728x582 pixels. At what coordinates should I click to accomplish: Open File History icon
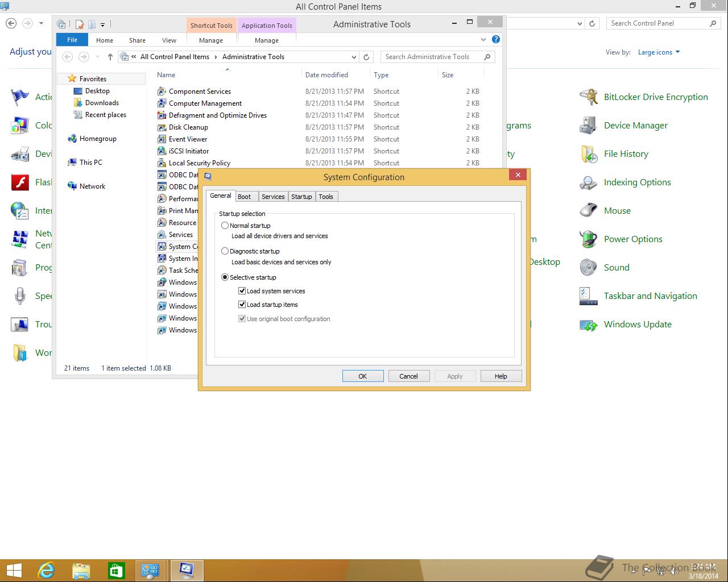pos(588,154)
